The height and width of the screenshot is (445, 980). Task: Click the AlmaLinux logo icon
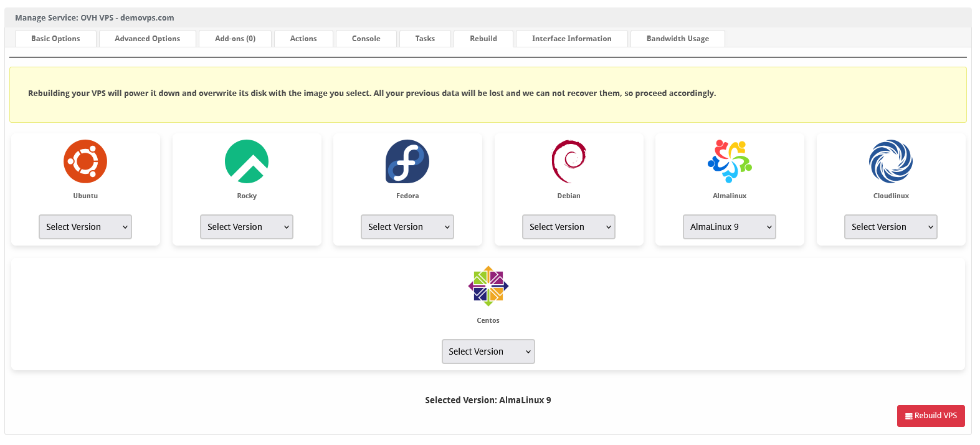point(730,161)
